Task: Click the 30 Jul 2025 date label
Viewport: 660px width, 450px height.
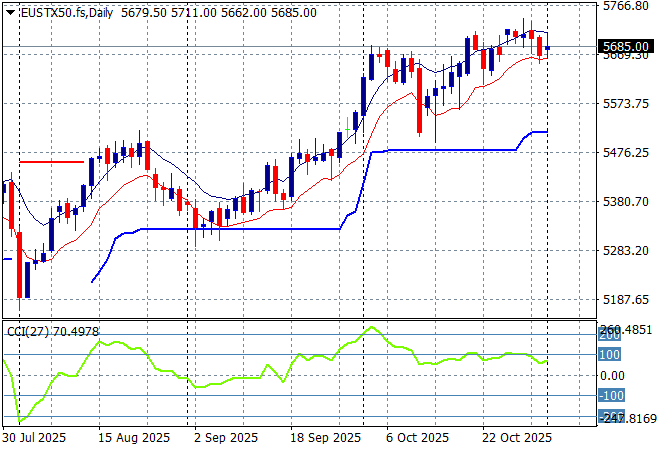Action: 36,438
